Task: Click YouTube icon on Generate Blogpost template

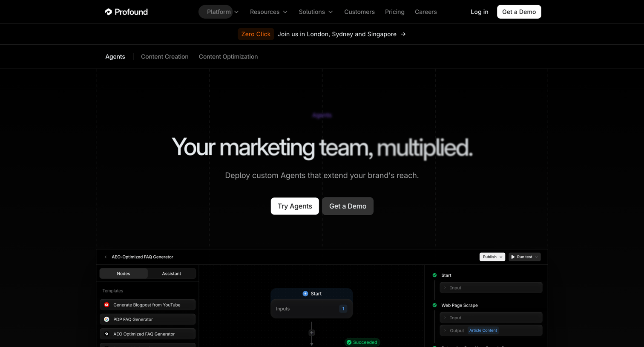Action: click(106, 305)
